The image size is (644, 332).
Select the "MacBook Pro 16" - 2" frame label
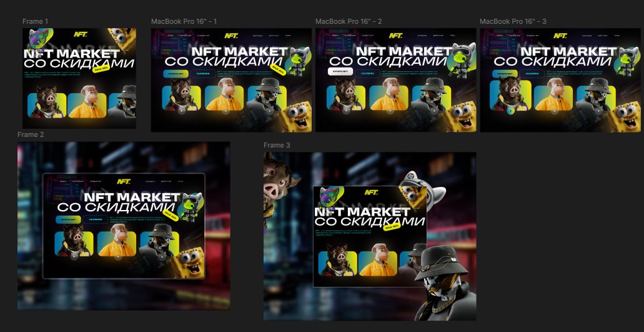pos(349,21)
